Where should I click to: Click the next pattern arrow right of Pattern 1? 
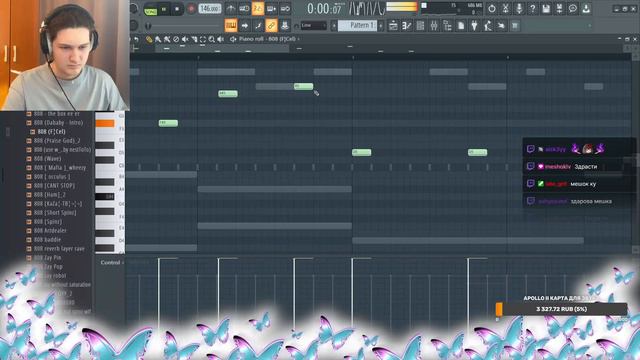381,26
